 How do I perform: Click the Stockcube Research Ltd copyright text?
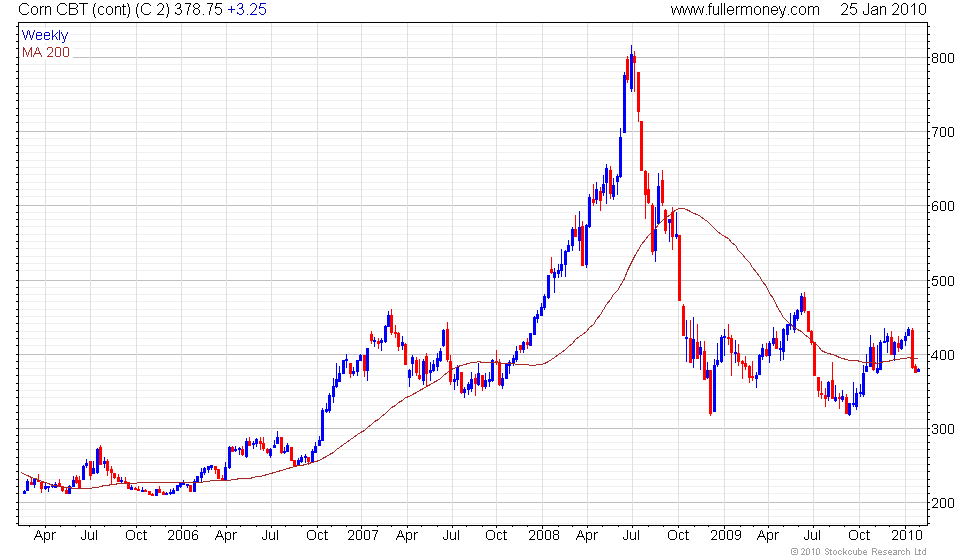coord(858,552)
